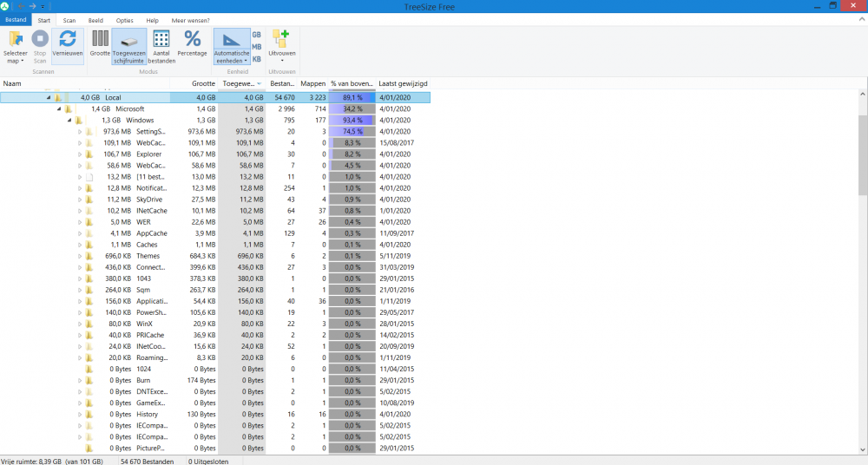Open the Bestand menu

pos(16,20)
